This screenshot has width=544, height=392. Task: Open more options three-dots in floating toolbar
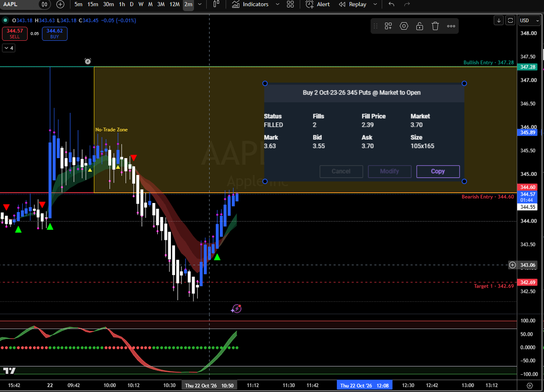pos(451,26)
